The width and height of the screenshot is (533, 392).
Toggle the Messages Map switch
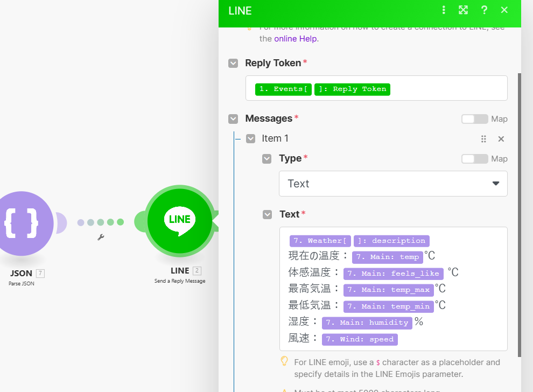coord(474,119)
